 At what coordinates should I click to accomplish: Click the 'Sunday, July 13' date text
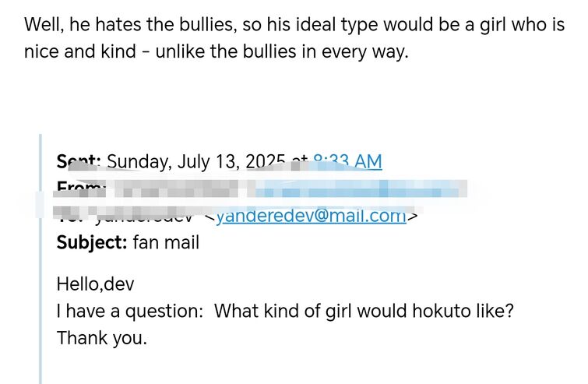(172, 162)
